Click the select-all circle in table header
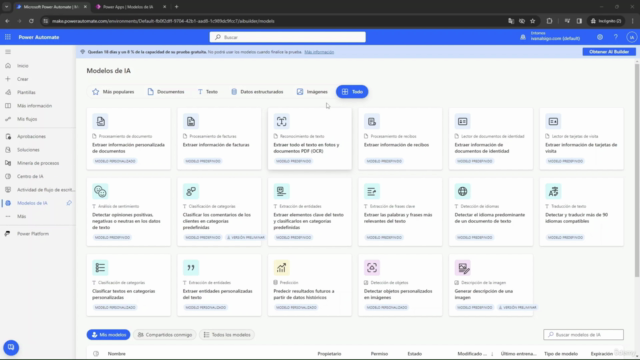Viewport: 640px width, 360px height. 96,353
